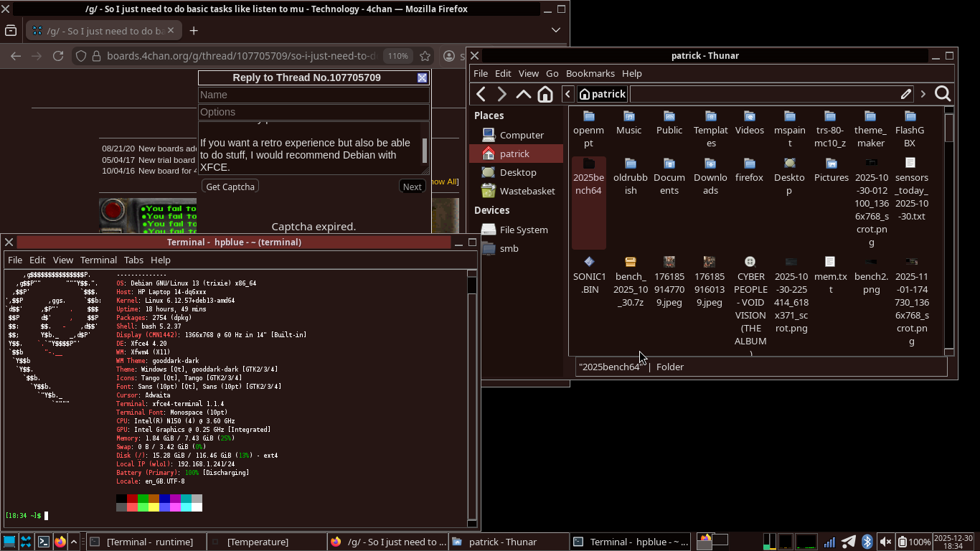Click Thunar's search magnifier icon
The height and width of the screenshot is (551, 980).
click(x=943, y=94)
